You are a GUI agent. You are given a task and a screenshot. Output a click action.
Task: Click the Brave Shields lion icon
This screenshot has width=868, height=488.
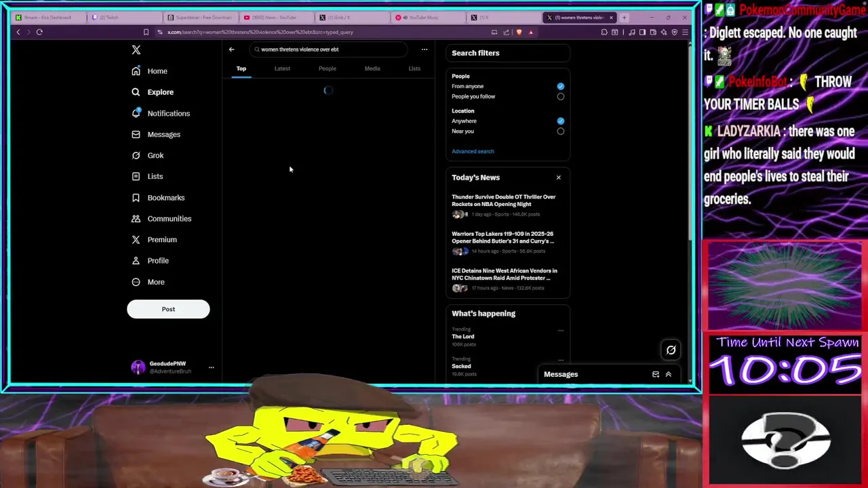pos(519,32)
